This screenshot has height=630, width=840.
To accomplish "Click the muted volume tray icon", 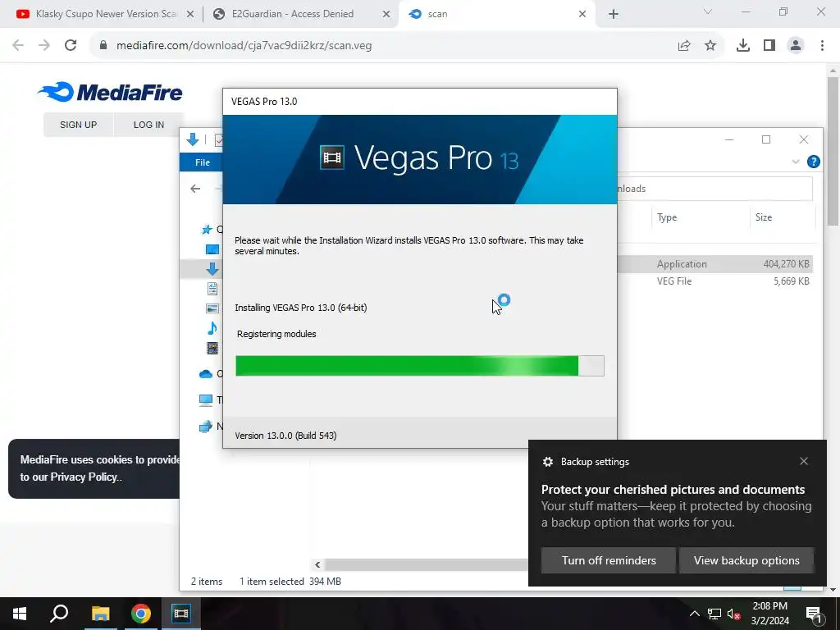I will [733, 614].
